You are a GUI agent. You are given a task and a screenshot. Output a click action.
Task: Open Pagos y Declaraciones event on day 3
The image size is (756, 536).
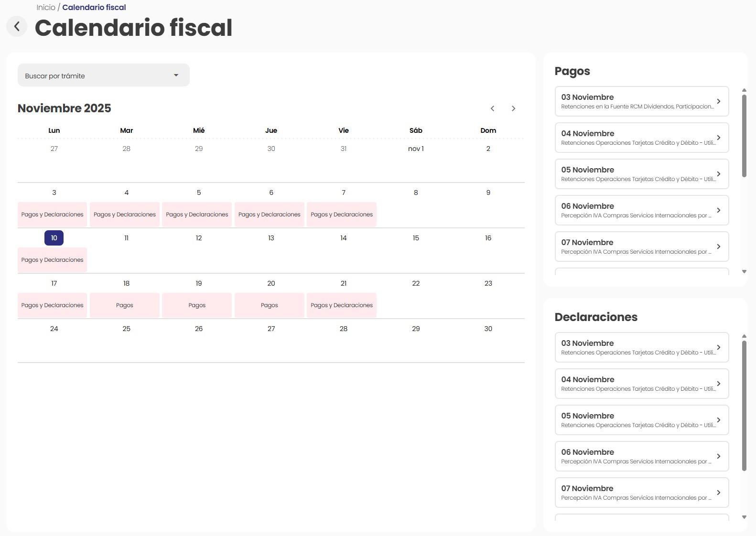point(52,214)
